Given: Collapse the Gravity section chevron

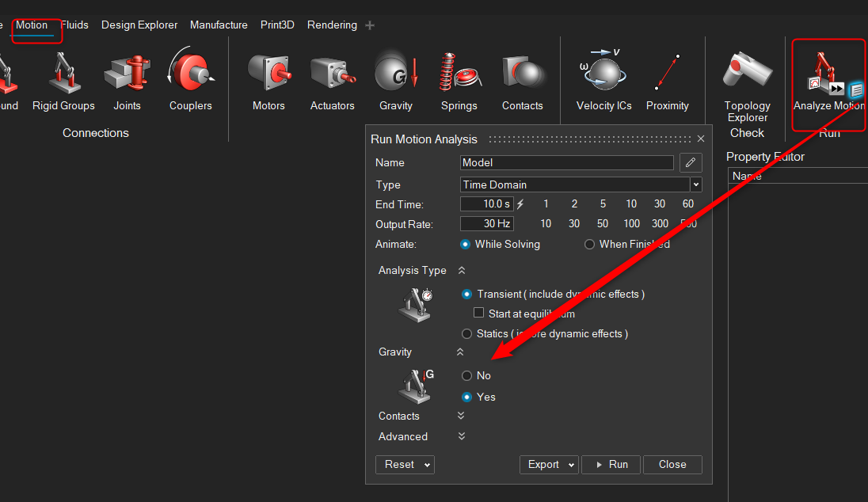Looking at the screenshot, I should point(460,352).
